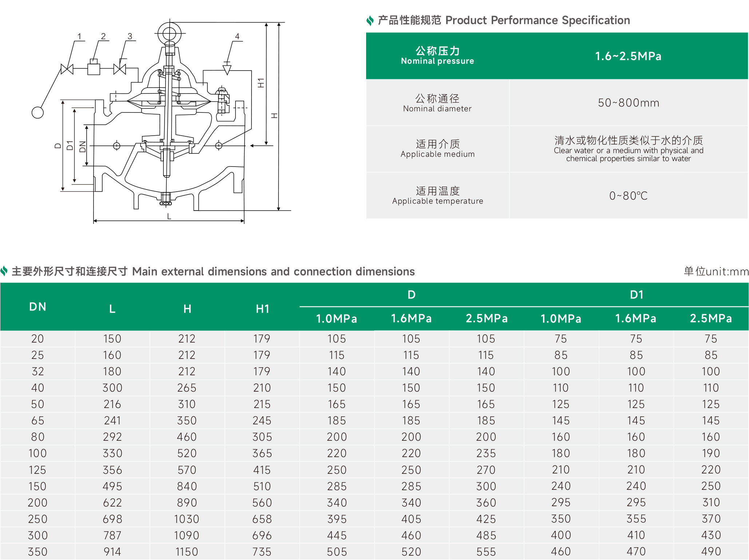Click the Nominal diameter 50~800mm value
Screen dimensions: 749x560
[x=628, y=103]
